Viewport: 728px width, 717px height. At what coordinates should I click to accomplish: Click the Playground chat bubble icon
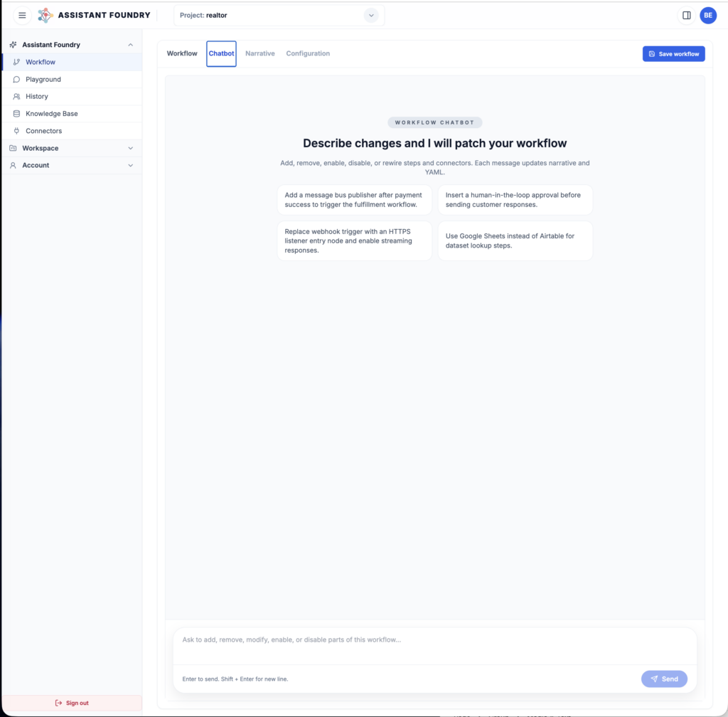tap(17, 80)
